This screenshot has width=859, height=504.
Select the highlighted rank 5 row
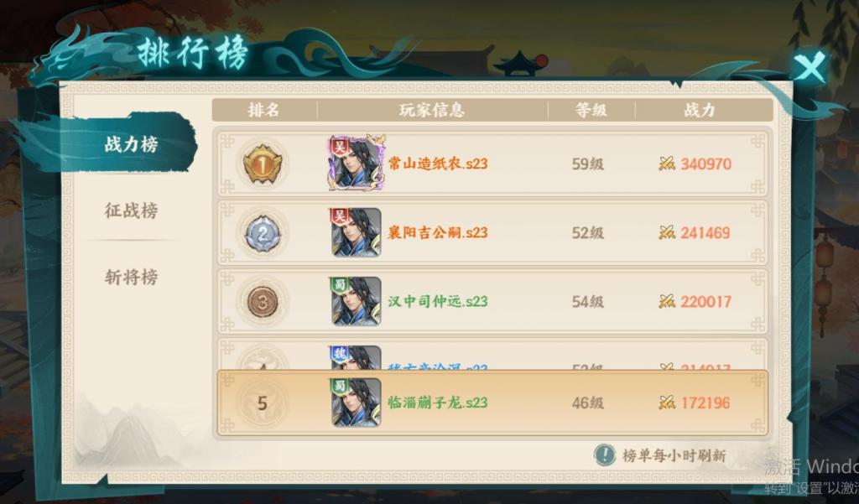coord(492,403)
